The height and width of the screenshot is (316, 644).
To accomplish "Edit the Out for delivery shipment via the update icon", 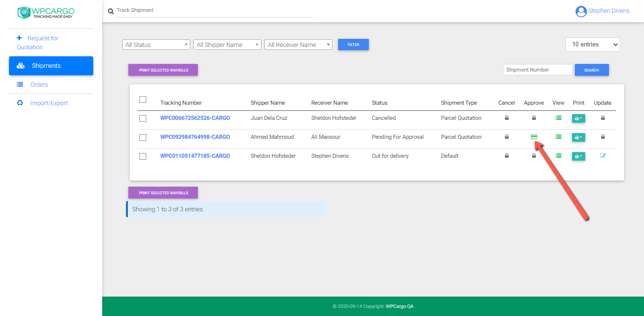I will [x=603, y=155].
